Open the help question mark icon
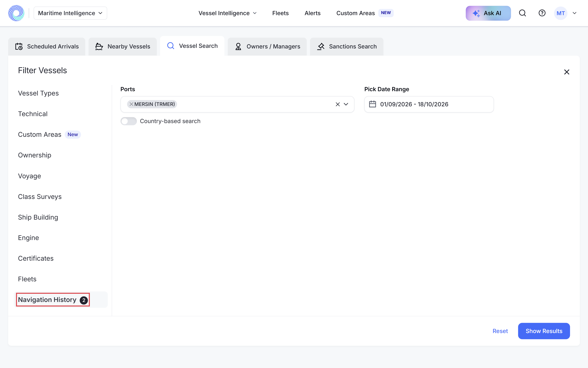This screenshot has height=368, width=588. 542,13
